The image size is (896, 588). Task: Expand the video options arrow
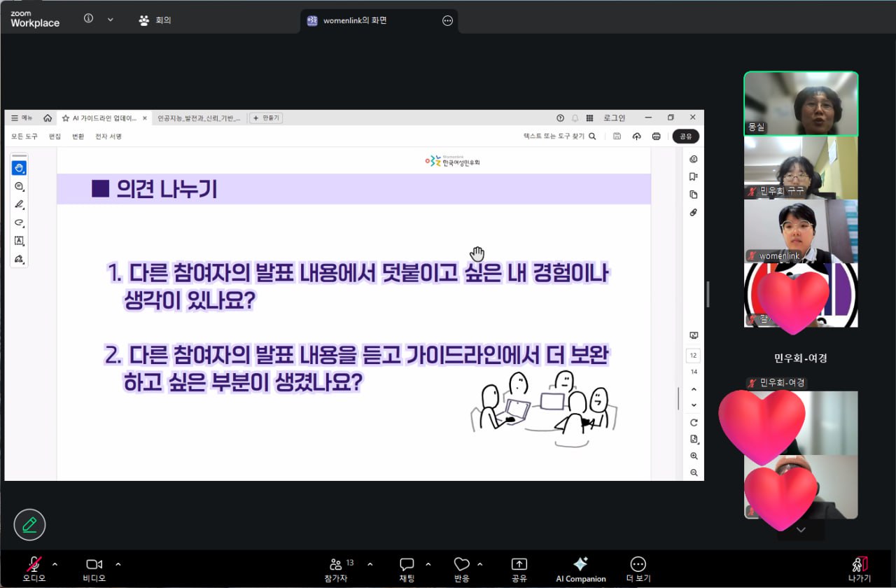pyautogui.click(x=118, y=563)
